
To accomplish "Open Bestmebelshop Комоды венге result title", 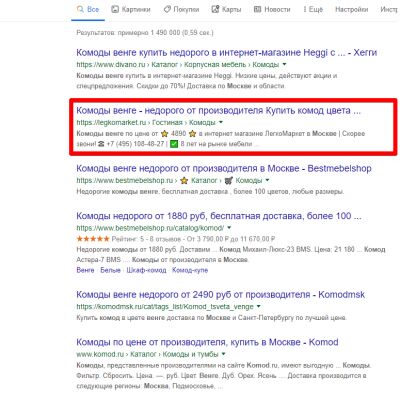I will 224,168.
